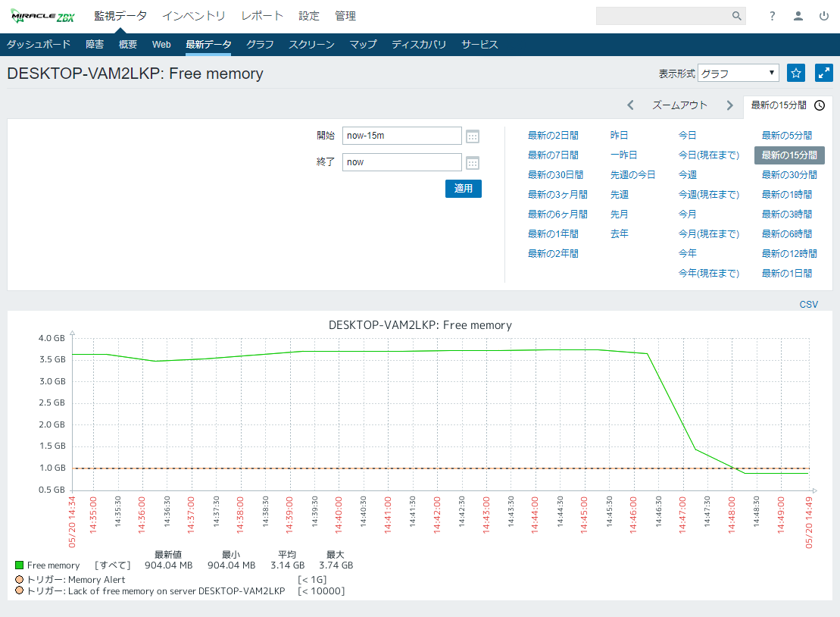840x617 pixels.
Task: Click the 終了 input field containing now
Action: click(x=401, y=162)
